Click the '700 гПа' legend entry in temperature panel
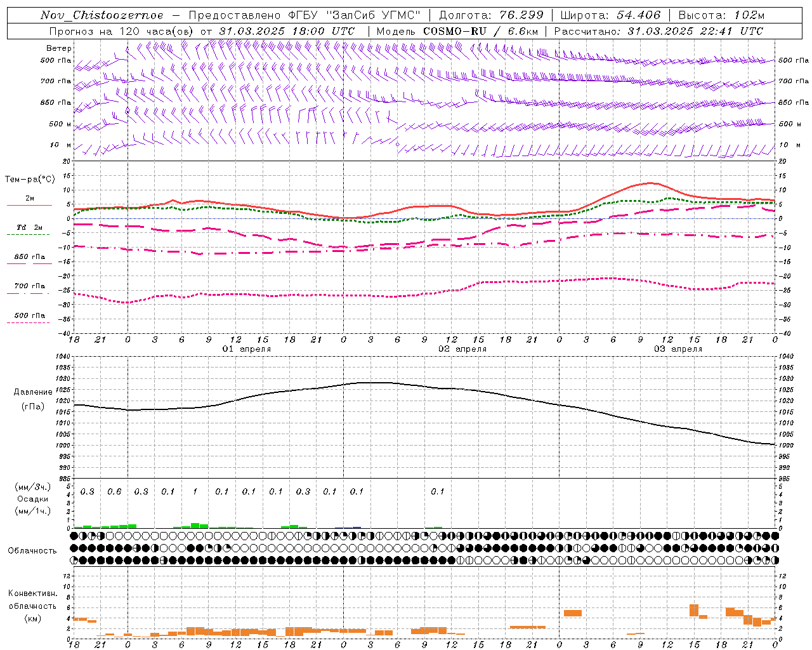Screen dimensions: 812x650 coord(30,286)
